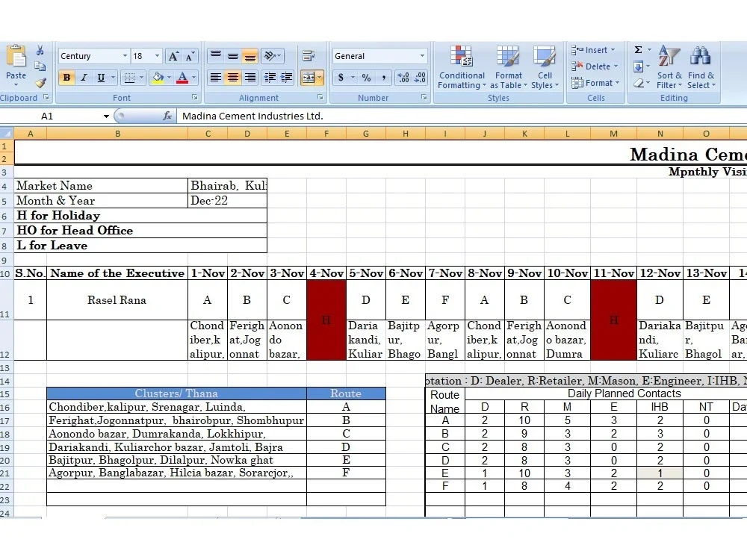Toggle Bottom Align

pos(249,56)
